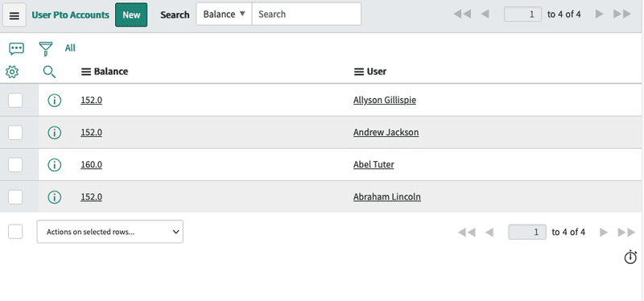644x301 pixels.
Task: Expand the Balance search field dropdown
Action: [x=225, y=14]
